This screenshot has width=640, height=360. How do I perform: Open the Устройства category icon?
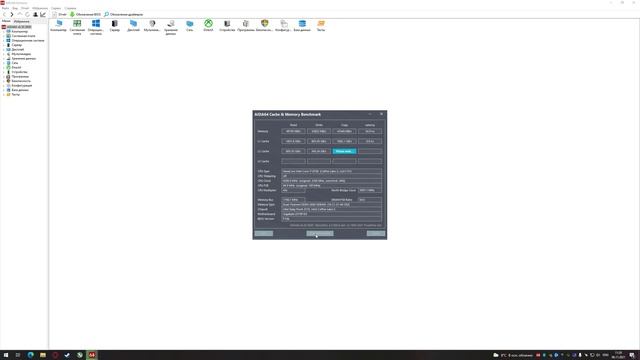pyautogui.click(x=227, y=25)
